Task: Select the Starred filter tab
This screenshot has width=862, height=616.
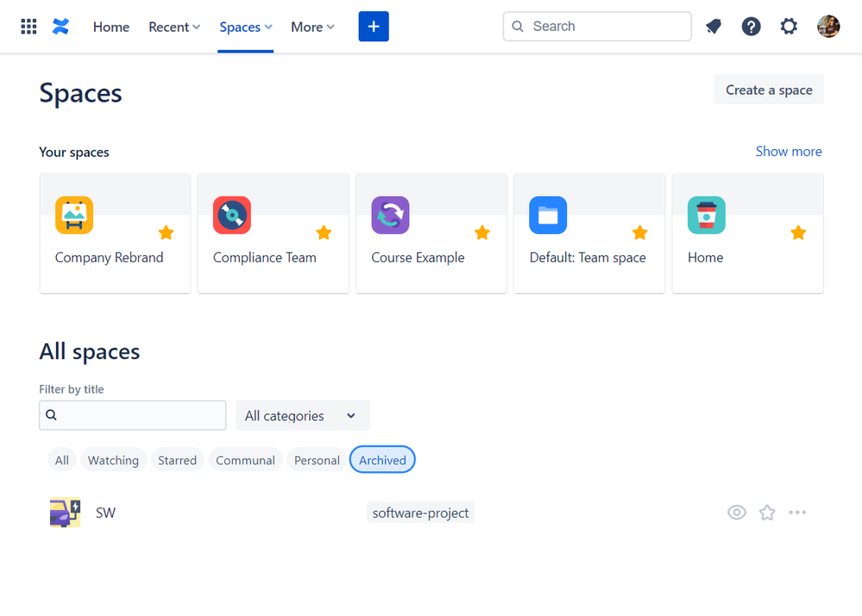Action: pos(177,460)
